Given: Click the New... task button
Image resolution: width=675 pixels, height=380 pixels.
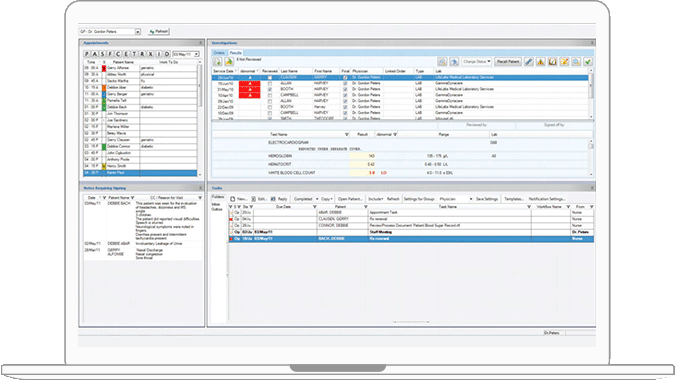Looking at the screenshot, I should 238,199.
